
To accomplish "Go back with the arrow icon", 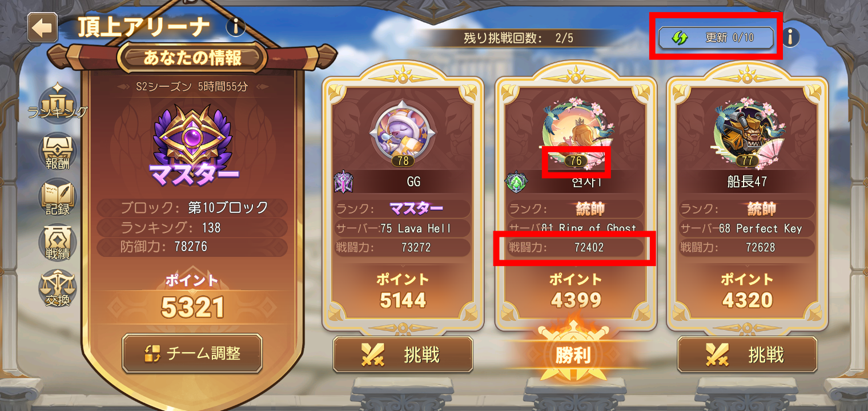I will pyautogui.click(x=42, y=27).
